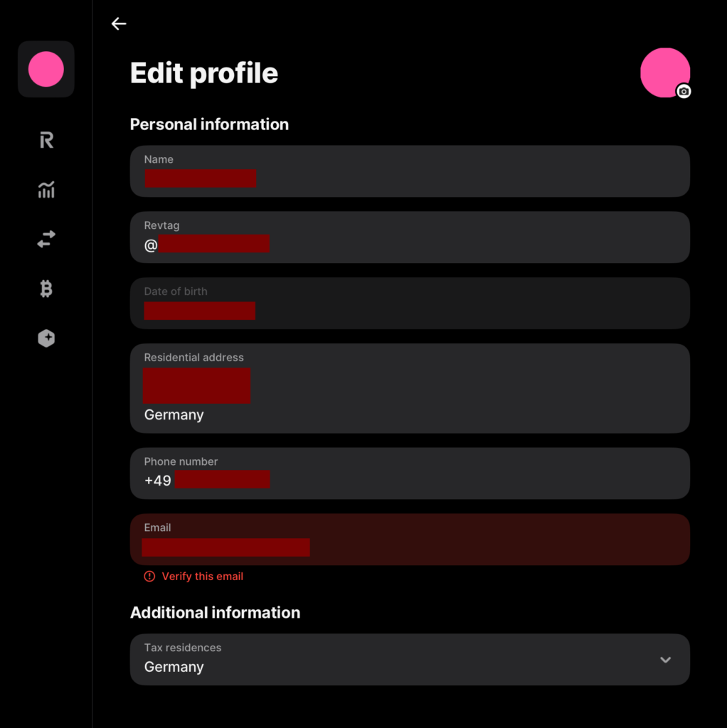The width and height of the screenshot is (727, 728).
Task: Open Crypto via the Bitcoin icon
Action: (x=46, y=289)
